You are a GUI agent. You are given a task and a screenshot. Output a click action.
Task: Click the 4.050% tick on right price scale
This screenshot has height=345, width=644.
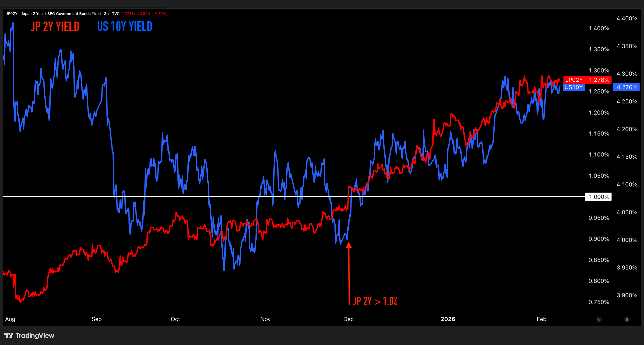[627, 212]
